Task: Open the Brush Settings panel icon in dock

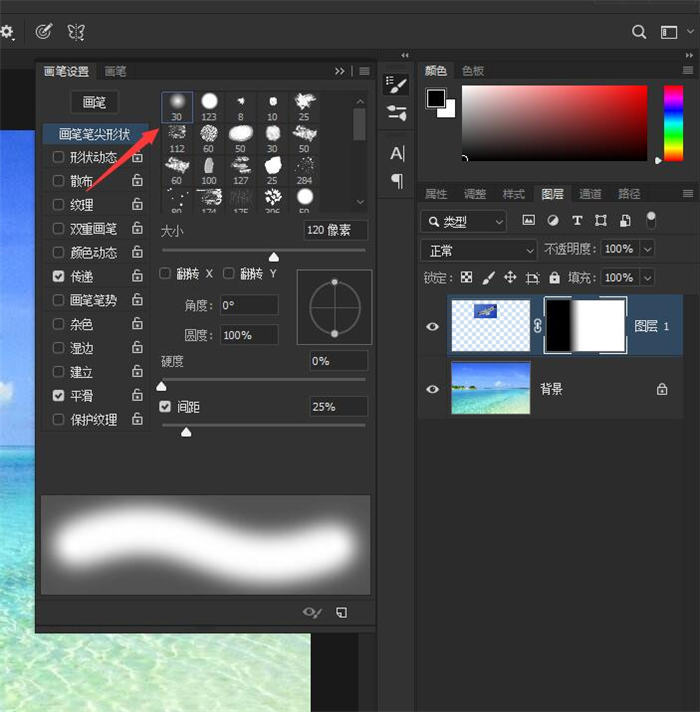Action: 397,84
